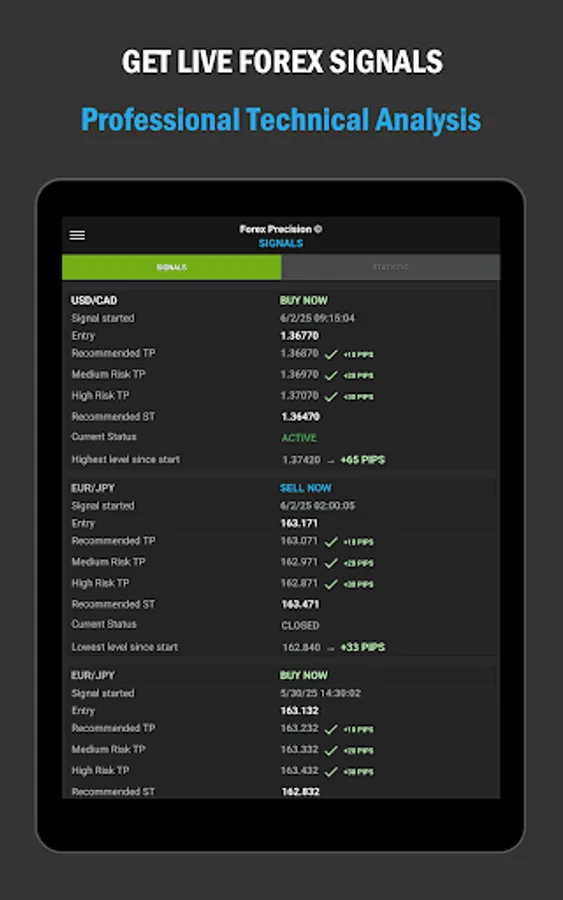This screenshot has height=900, width=563.
Task: Click the SELL NOW label
Action: click(x=305, y=488)
